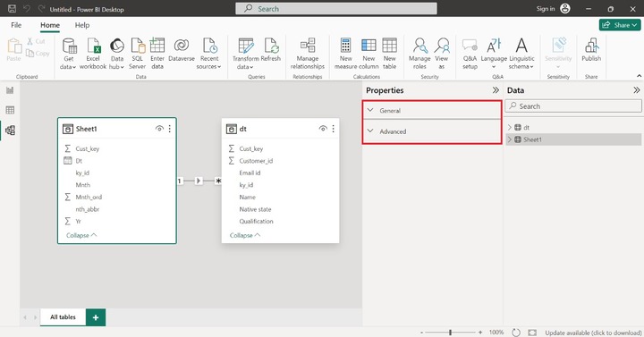Collapse the Properties pane

pos(496,90)
